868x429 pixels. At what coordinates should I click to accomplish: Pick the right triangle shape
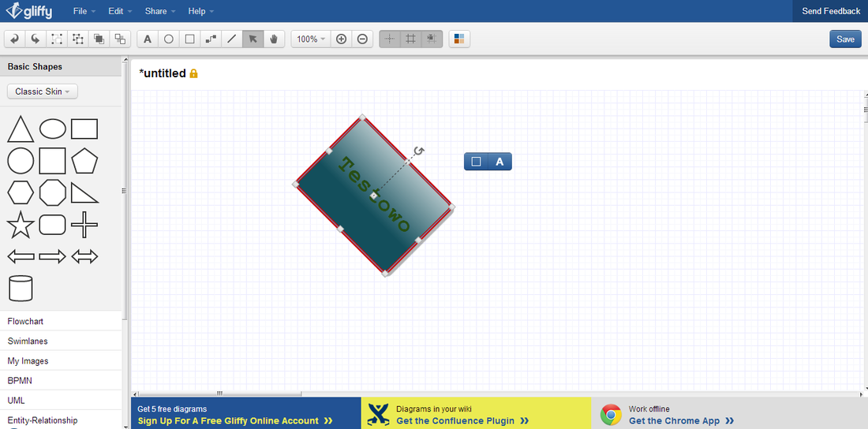click(x=84, y=192)
